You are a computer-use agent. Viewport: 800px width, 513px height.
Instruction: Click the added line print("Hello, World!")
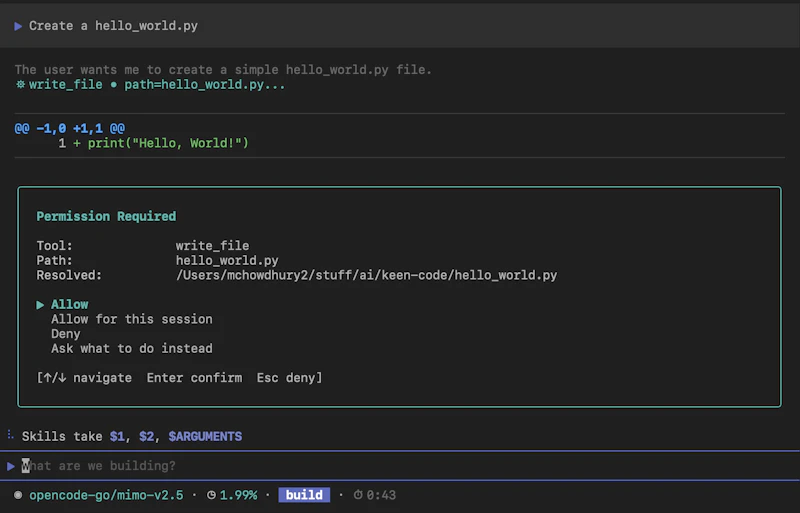tap(168, 143)
